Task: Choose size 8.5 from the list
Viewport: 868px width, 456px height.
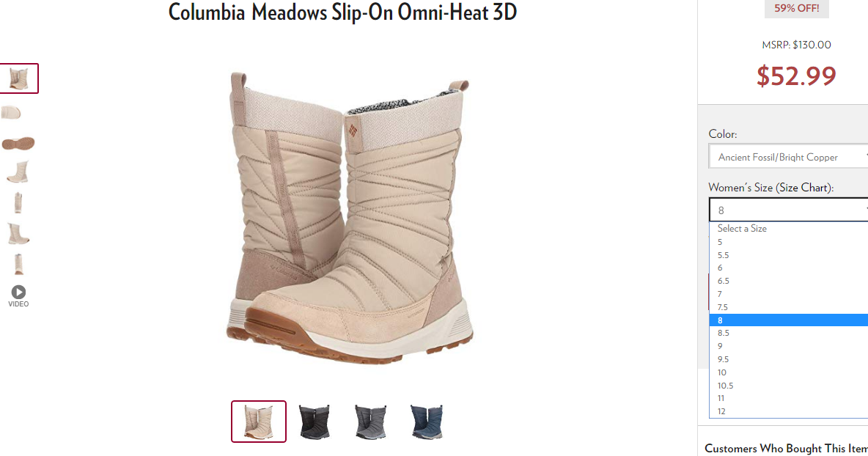Action: (788, 333)
